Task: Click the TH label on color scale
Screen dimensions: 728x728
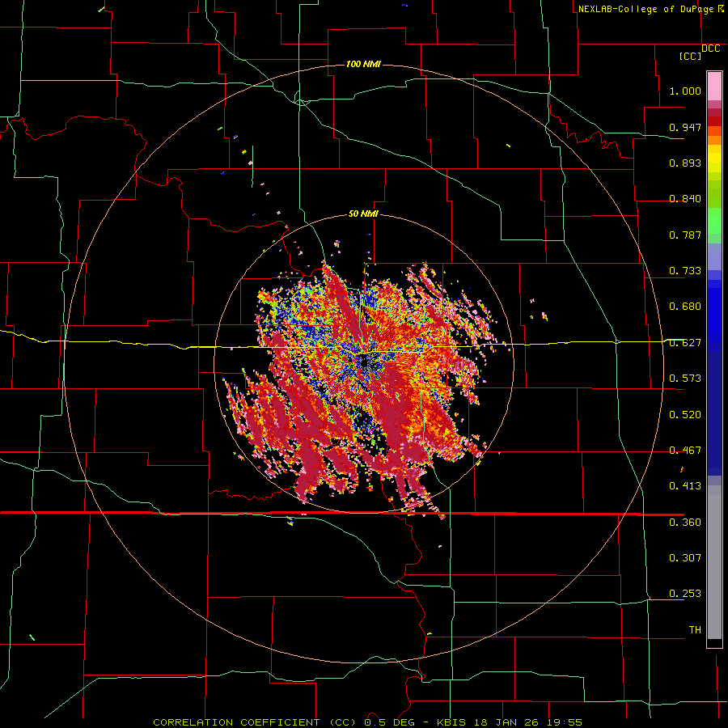Action: pyautogui.click(x=695, y=630)
